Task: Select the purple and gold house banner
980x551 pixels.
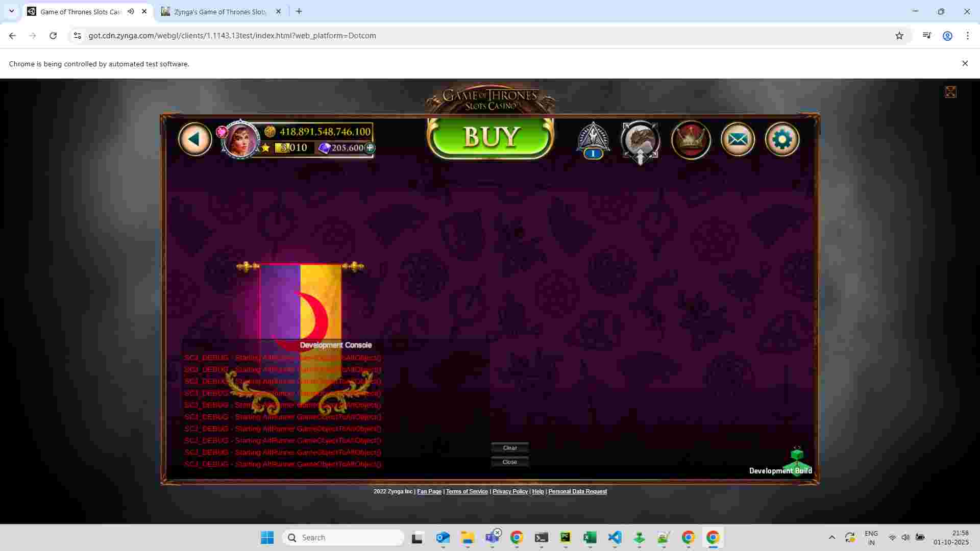Action: tap(300, 301)
